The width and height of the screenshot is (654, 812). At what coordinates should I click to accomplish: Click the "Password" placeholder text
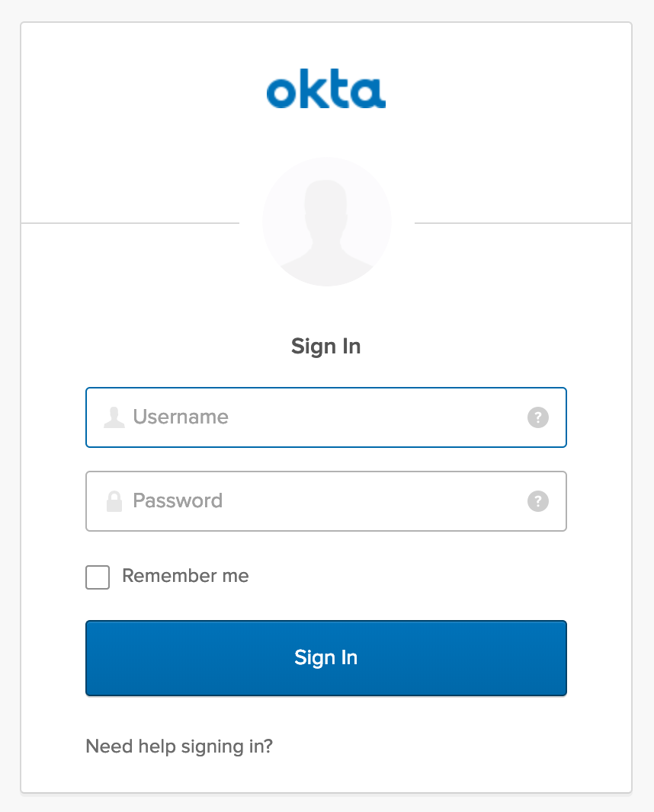tap(178, 500)
